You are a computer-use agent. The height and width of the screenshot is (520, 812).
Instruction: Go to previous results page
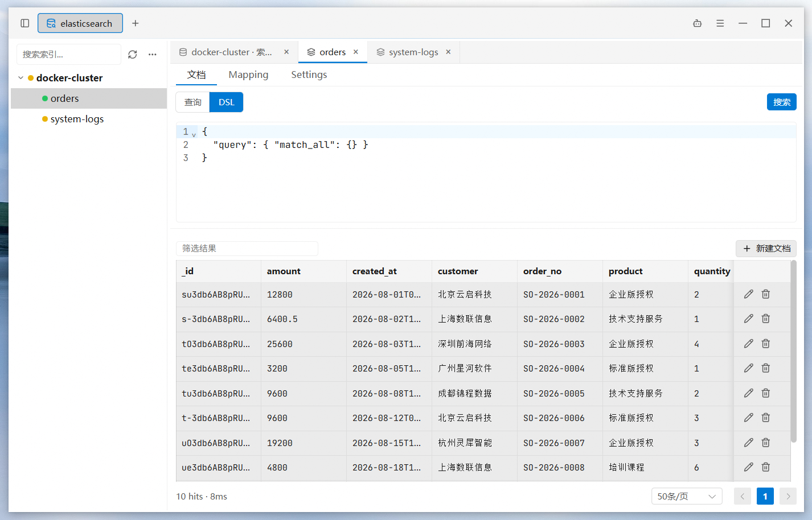click(x=743, y=496)
